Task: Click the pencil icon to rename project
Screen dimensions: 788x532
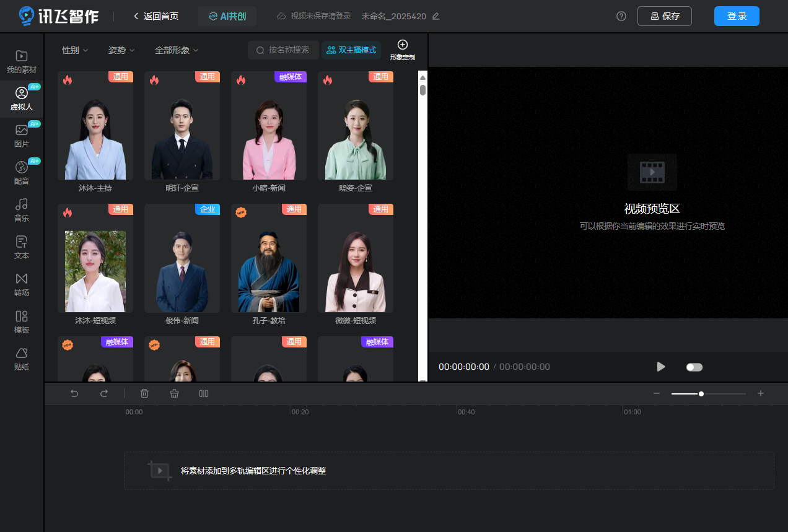Action: pos(436,16)
